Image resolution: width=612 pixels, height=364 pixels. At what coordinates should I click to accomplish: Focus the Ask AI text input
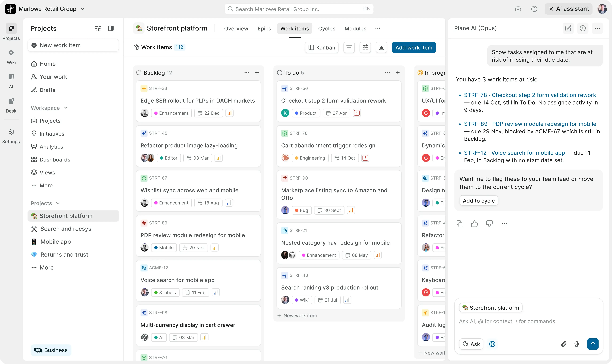click(x=529, y=321)
